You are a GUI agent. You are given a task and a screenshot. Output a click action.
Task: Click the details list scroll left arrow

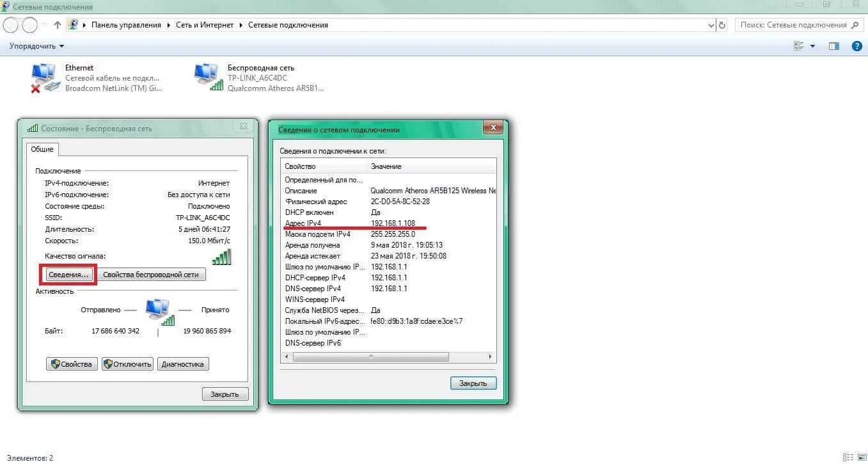(x=287, y=356)
